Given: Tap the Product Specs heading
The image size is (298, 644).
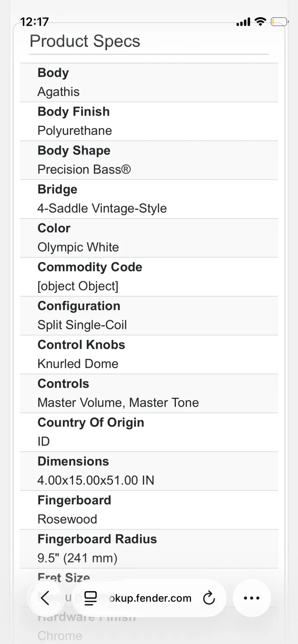Looking at the screenshot, I should [x=85, y=41].
